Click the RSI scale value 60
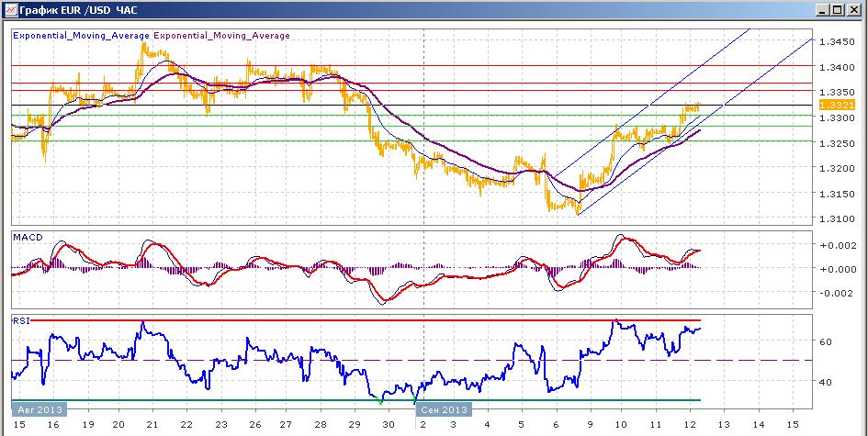This screenshot has height=436, width=868. click(825, 341)
